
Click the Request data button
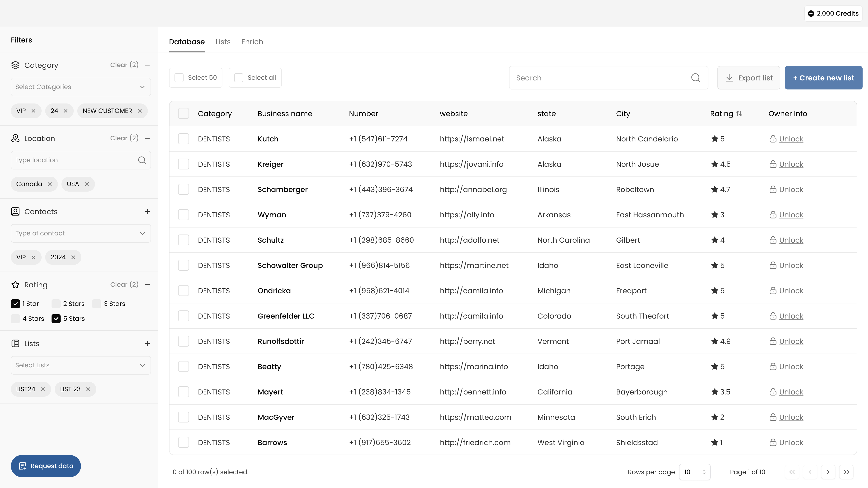(46, 466)
